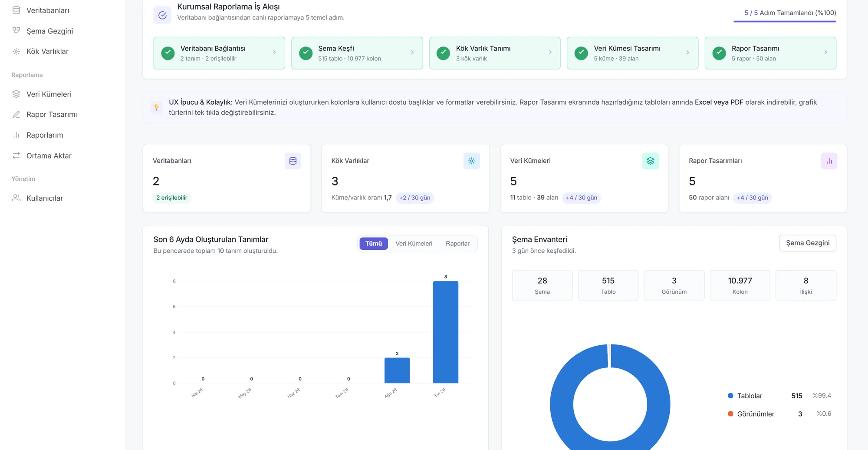Click the Veri Kümeleri layers sidebar icon

16,94
